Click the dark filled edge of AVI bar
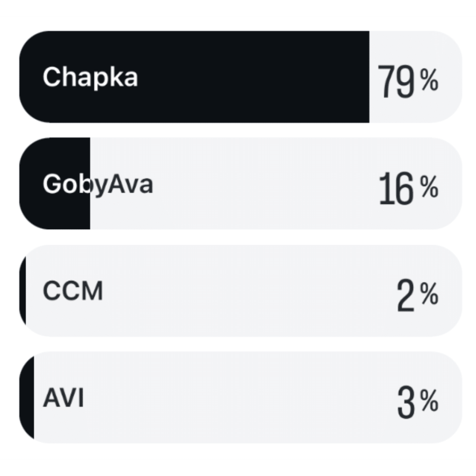The image size is (476, 476). [x=27, y=398]
